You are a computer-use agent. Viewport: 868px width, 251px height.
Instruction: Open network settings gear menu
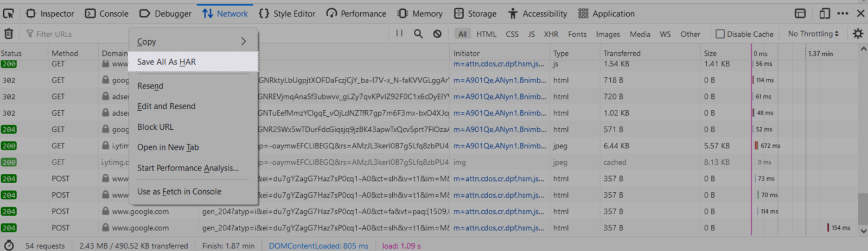click(858, 34)
